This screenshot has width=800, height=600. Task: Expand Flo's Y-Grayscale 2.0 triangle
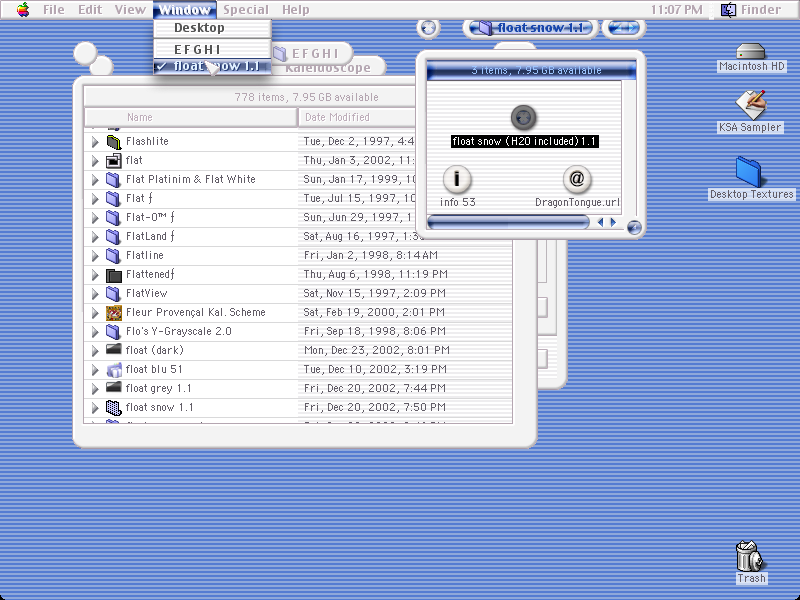95,332
